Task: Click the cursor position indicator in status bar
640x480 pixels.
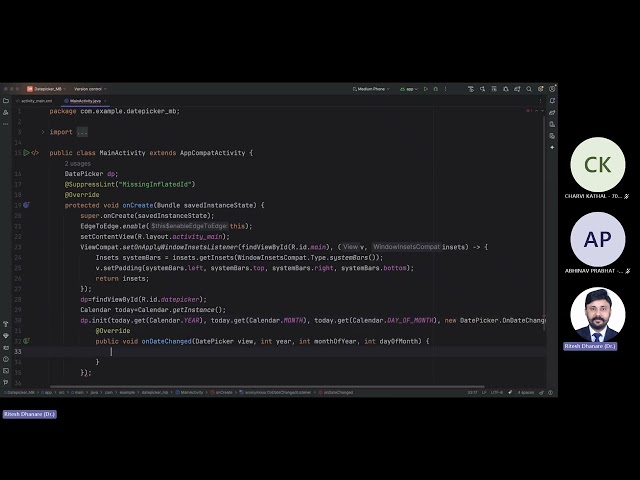Action: click(x=472, y=392)
